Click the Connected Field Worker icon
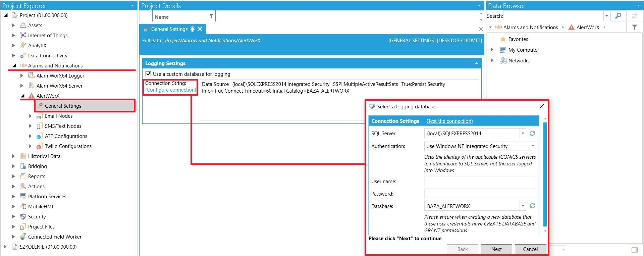Screen dimensions: 644x256 coord(23,237)
